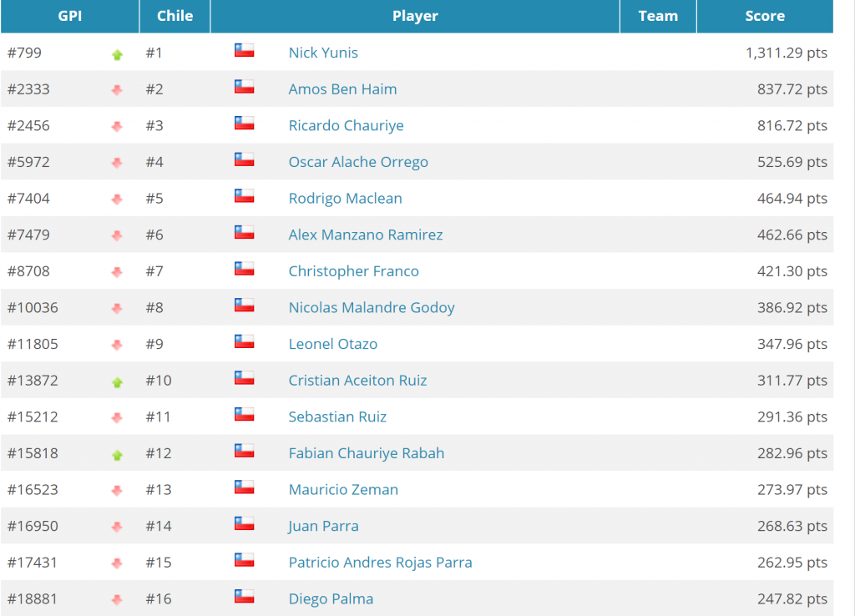Select the Chile rank #16 cell
This screenshot has height=616, width=855.
(159, 599)
